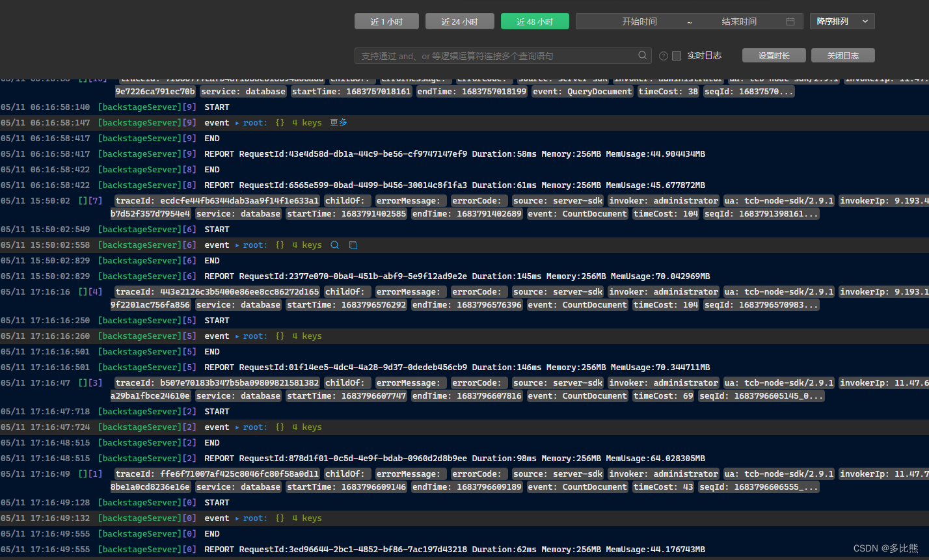Click the 开始时间 start time field
The width and height of the screenshot is (929, 560).
pyautogui.click(x=640, y=21)
